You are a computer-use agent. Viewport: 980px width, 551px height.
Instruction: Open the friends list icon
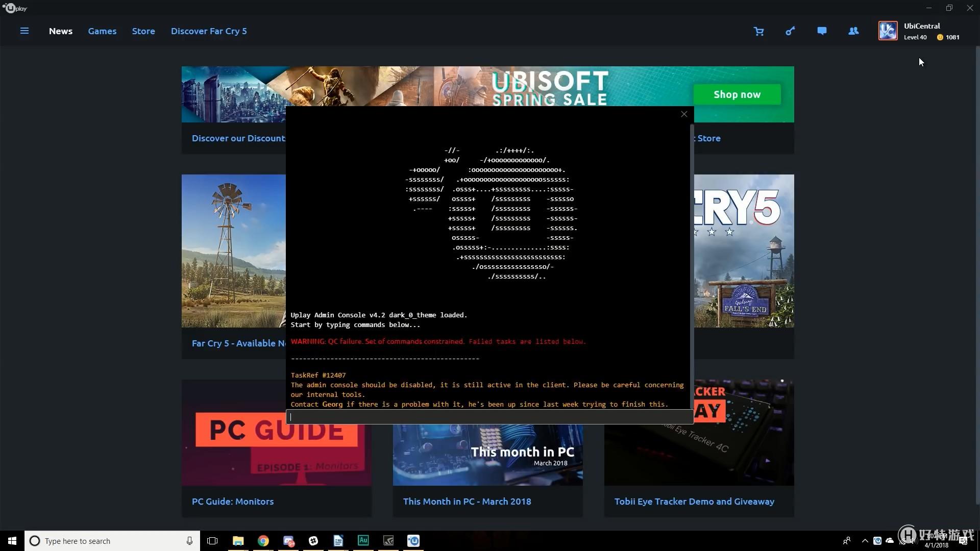tap(853, 31)
